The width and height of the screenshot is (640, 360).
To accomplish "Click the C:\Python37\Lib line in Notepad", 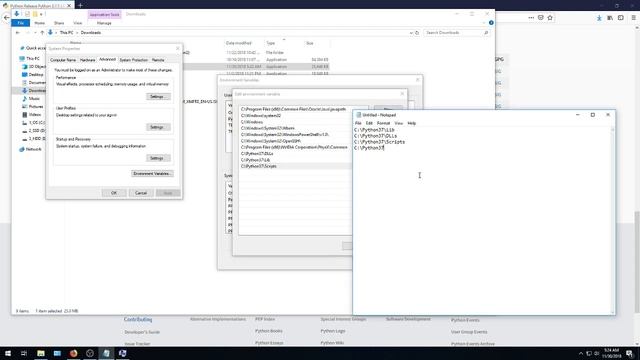I will [374, 130].
